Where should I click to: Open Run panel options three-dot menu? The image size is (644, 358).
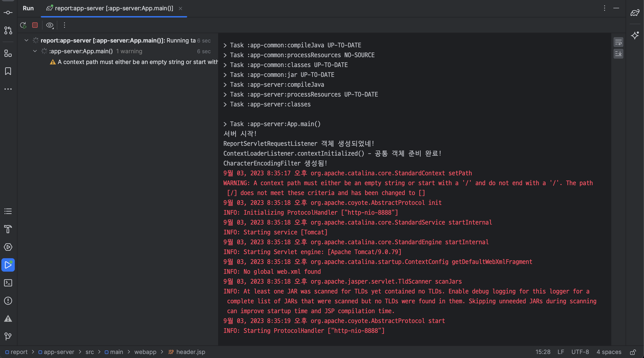(x=604, y=8)
